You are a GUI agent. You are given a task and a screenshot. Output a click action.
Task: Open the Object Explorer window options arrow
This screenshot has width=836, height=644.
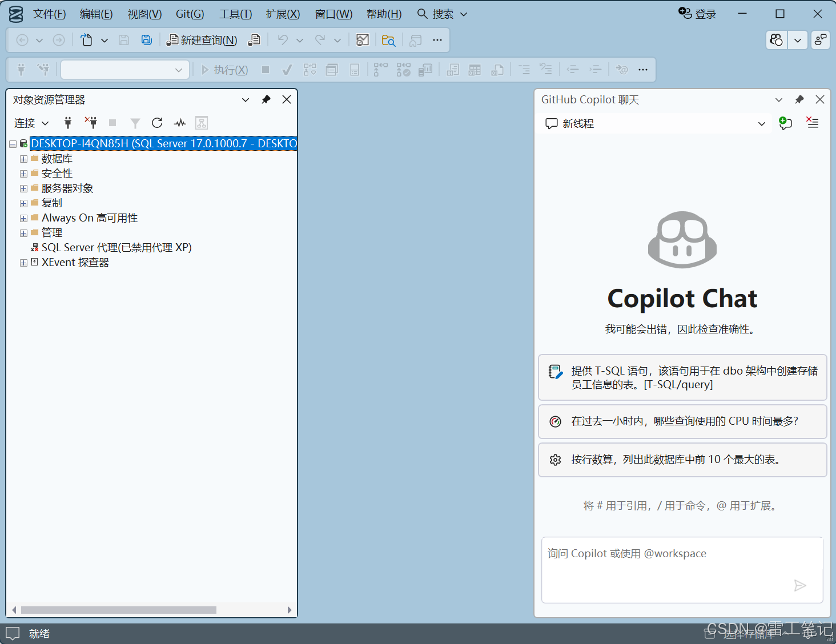click(246, 99)
